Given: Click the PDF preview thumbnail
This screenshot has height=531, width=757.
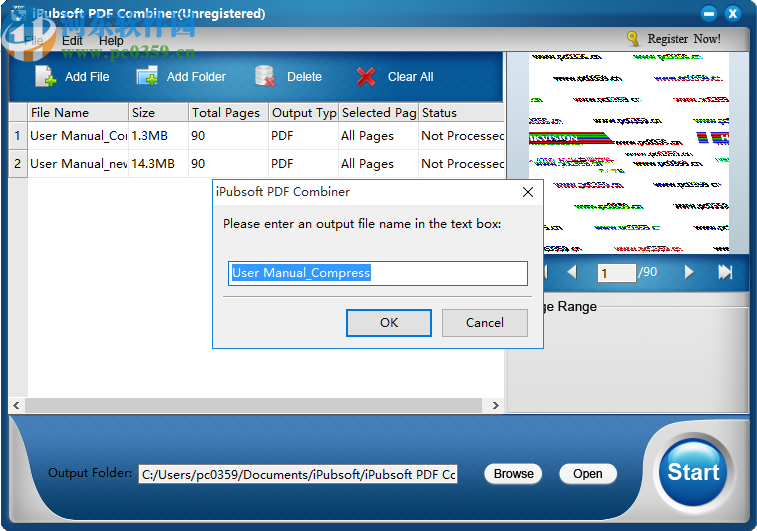Looking at the screenshot, I should point(629,152).
